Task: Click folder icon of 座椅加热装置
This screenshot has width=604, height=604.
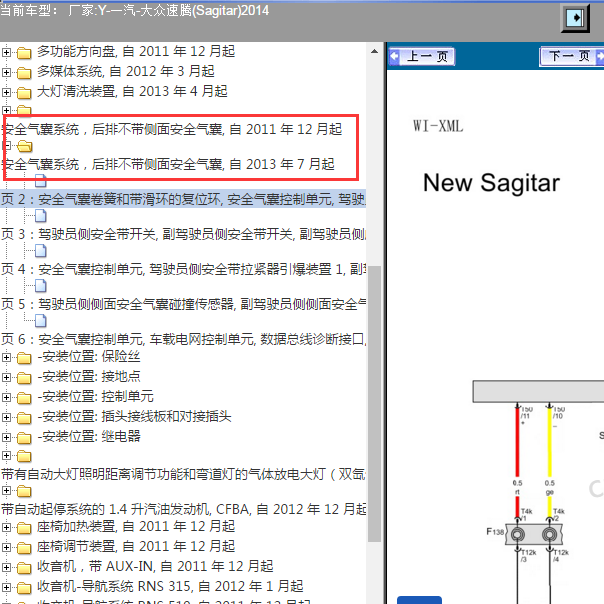Action: point(24,528)
